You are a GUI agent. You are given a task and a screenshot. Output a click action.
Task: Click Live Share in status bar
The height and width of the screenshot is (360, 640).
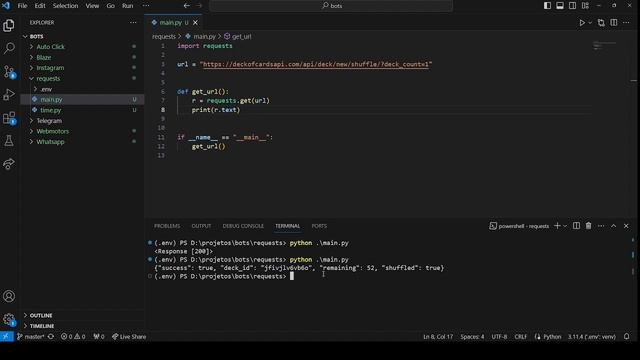129,336
